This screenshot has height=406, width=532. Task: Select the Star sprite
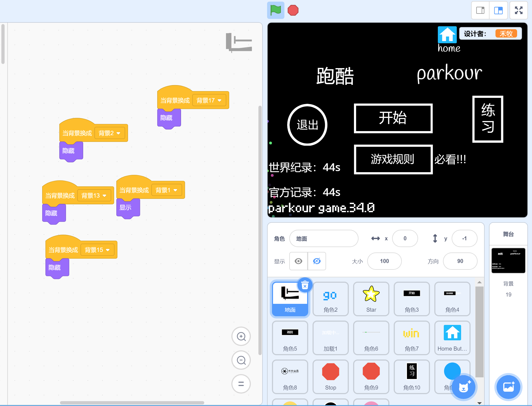pos(371,299)
